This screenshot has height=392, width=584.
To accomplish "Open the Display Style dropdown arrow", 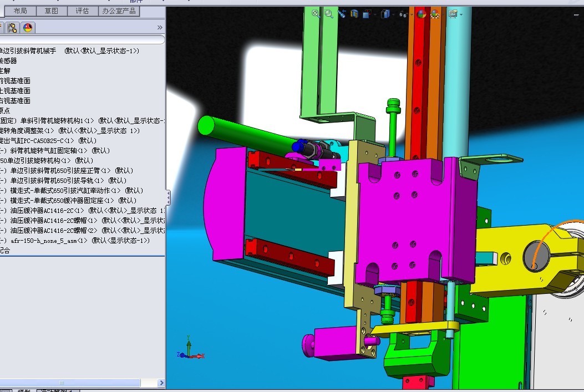I will pyautogui.click(x=394, y=15).
